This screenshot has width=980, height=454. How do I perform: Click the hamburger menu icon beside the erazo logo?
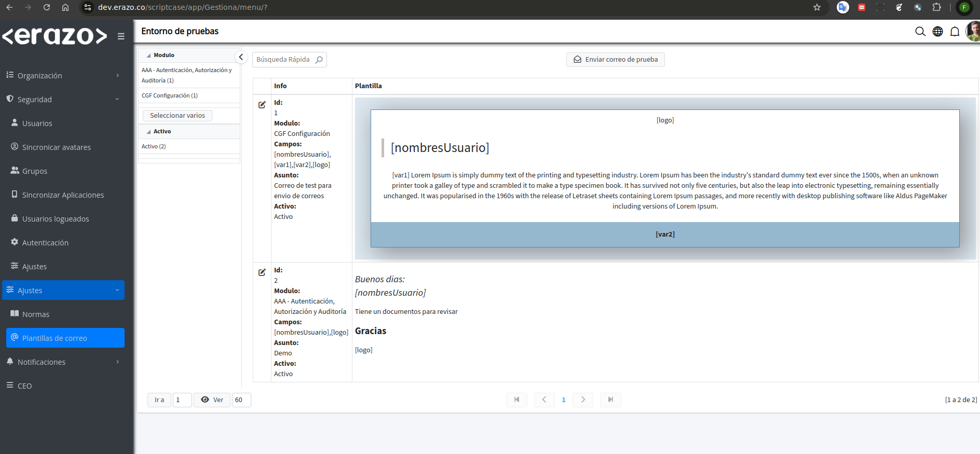121,36
